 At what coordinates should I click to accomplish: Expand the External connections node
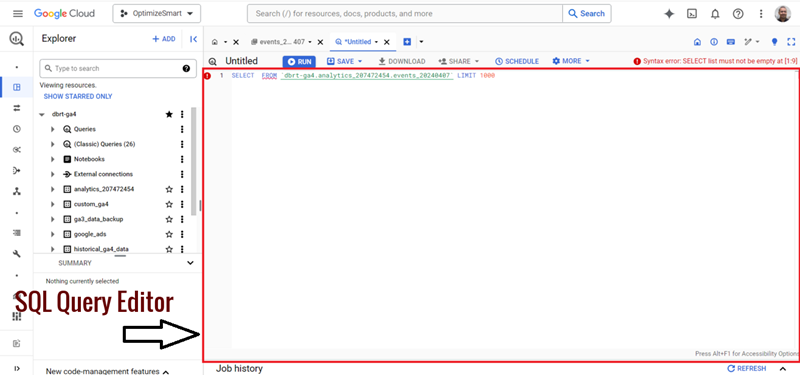point(53,174)
